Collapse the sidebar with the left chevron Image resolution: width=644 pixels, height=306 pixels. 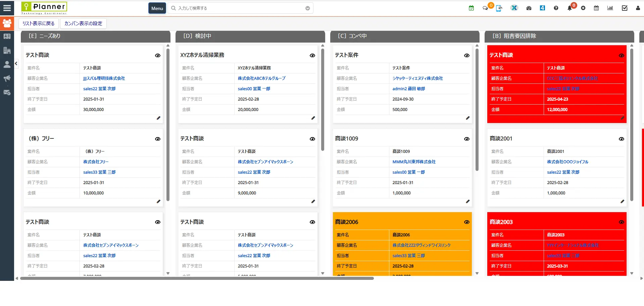coord(16,63)
